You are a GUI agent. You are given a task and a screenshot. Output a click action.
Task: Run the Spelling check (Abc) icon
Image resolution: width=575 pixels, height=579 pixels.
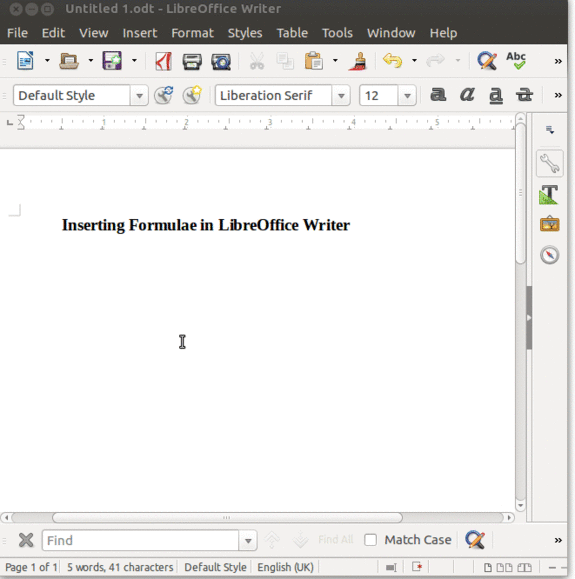[x=516, y=61]
